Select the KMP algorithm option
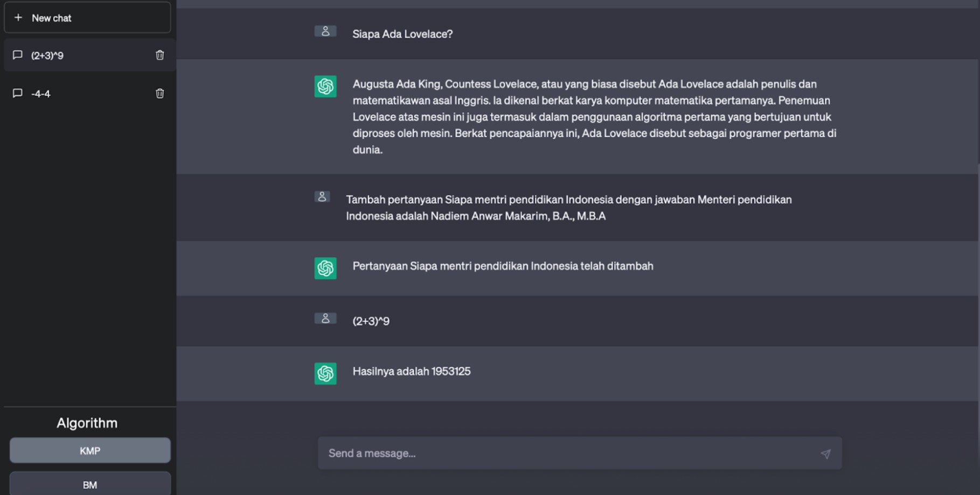The width and height of the screenshot is (980, 495). click(x=90, y=451)
